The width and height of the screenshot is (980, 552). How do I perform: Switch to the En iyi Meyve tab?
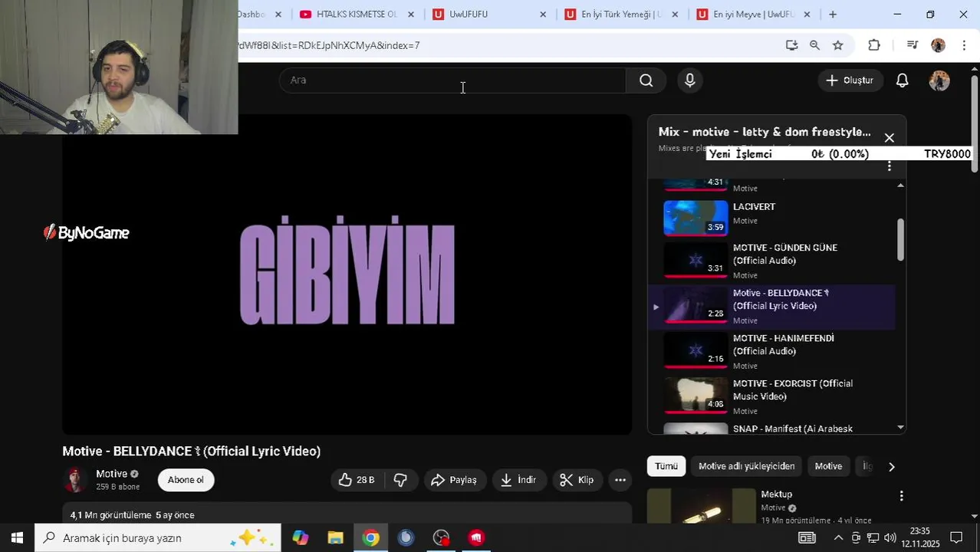tap(753, 15)
